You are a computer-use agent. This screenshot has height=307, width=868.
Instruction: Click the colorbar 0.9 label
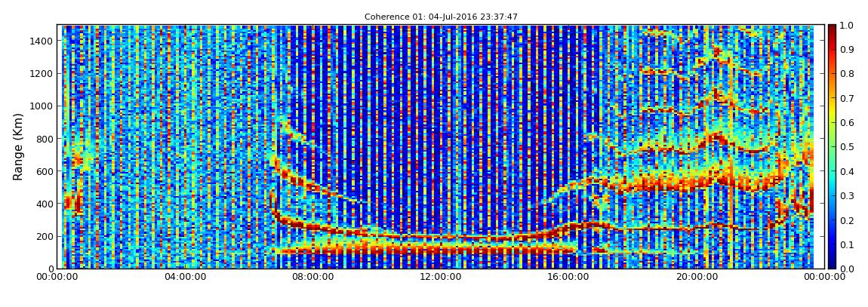(846, 50)
